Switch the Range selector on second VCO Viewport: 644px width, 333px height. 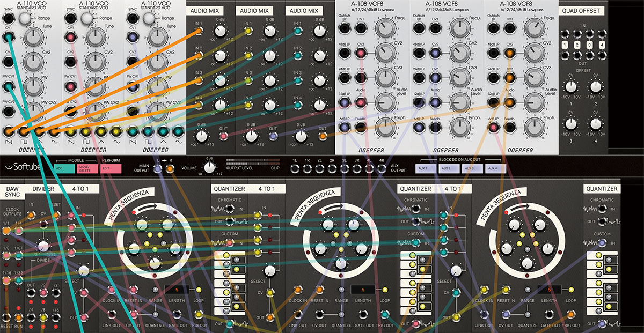click(x=87, y=17)
